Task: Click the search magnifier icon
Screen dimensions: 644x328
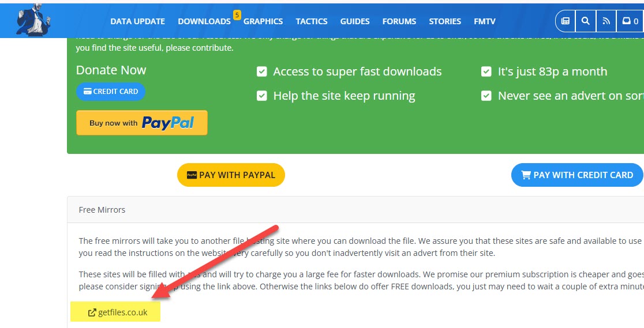Action: [586, 21]
